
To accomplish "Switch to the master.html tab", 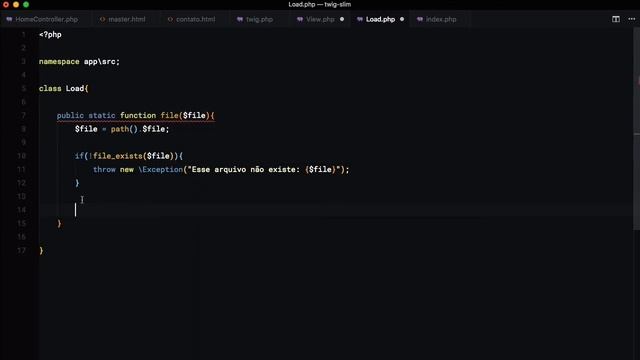I will (x=122, y=19).
